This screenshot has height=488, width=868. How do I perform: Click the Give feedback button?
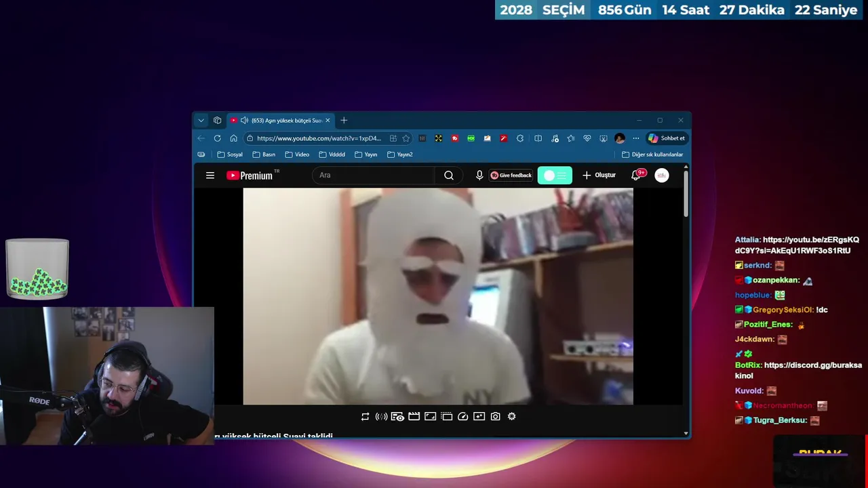[x=511, y=176]
